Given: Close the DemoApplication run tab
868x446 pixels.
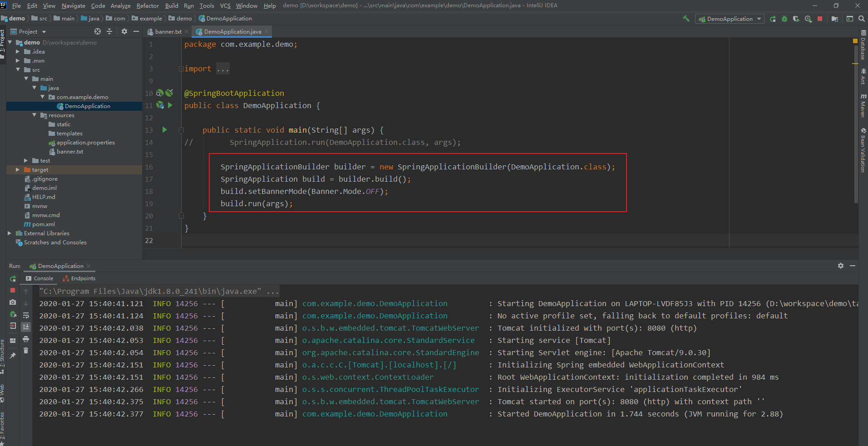Looking at the screenshot, I should (89, 266).
